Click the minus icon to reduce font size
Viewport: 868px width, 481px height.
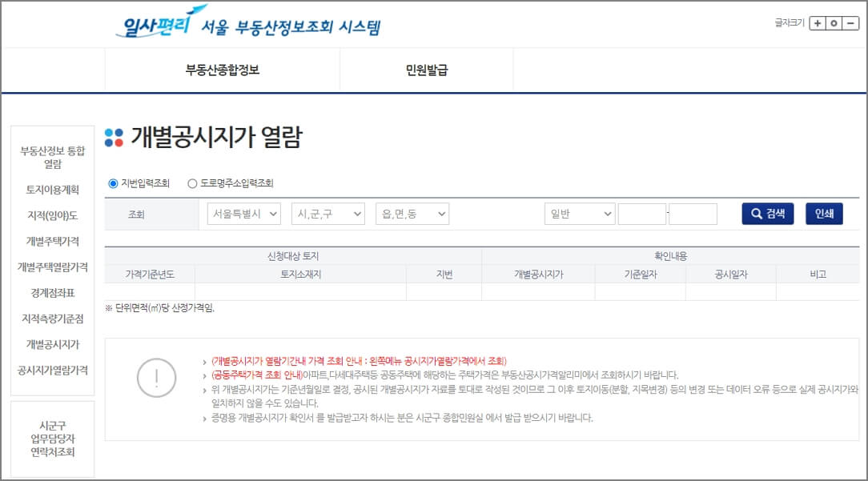coord(851,23)
